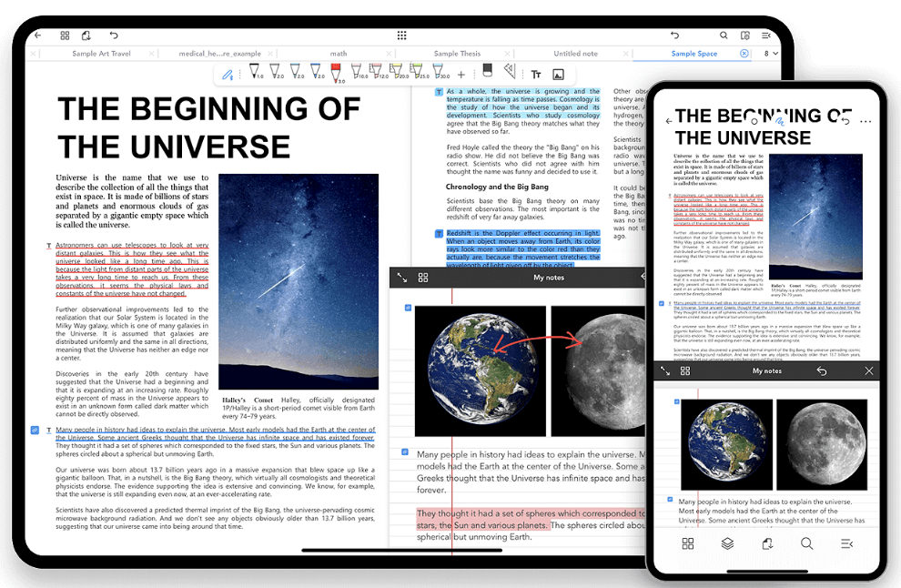Open the medical_he...re_example tab
The height and width of the screenshot is (588, 901).
point(219,54)
